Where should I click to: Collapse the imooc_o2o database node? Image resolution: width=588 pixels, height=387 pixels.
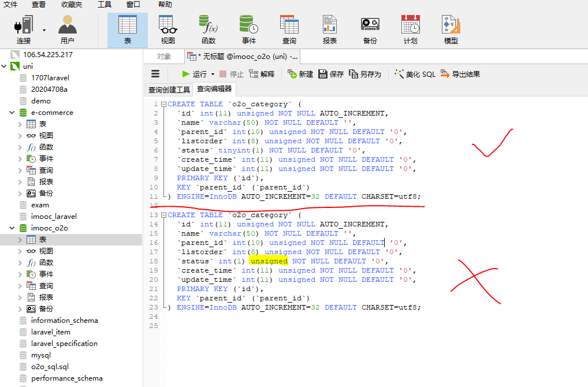pyautogui.click(x=12, y=228)
